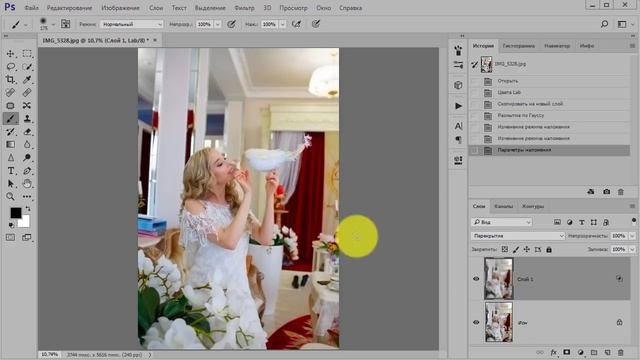Screen dimensions: 640x360
Task: Toggle brush settings panel icon
Action: coord(65,24)
